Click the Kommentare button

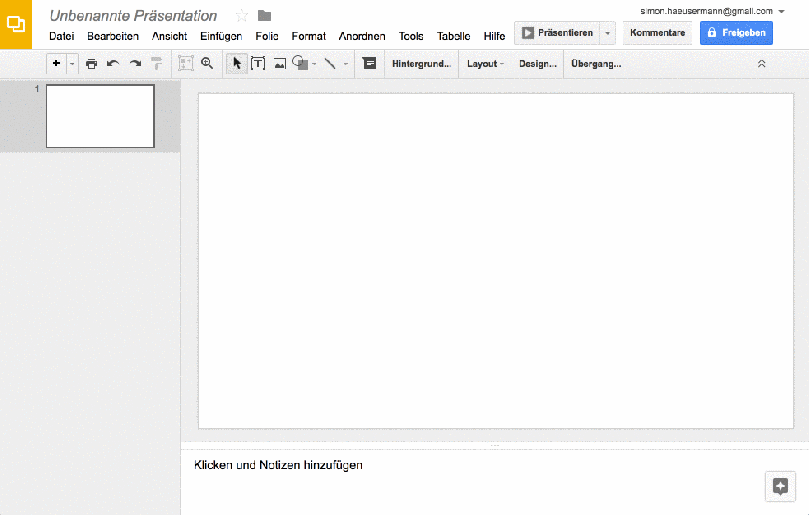coord(657,33)
